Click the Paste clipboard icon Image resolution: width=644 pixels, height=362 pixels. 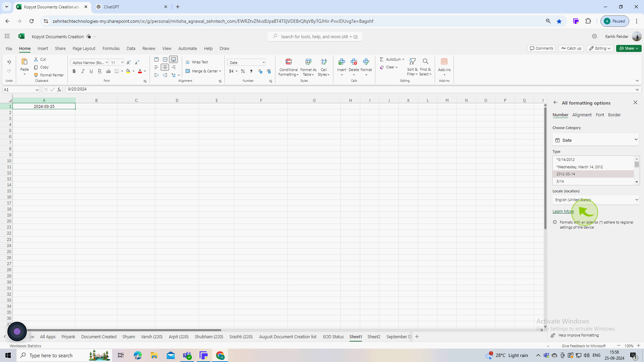24,62
